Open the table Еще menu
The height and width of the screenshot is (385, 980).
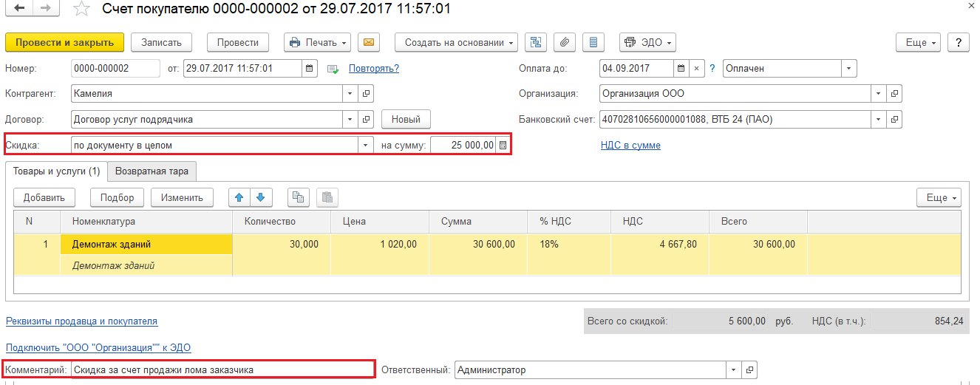[939, 197]
